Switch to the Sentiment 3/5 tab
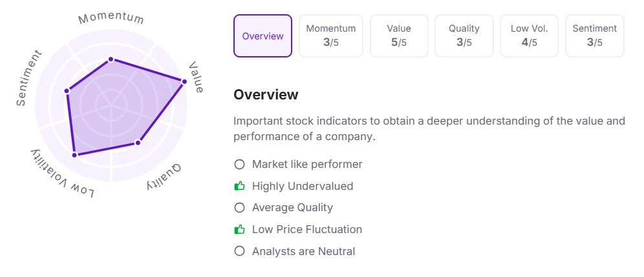The height and width of the screenshot is (277, 644). pos(595,36)
